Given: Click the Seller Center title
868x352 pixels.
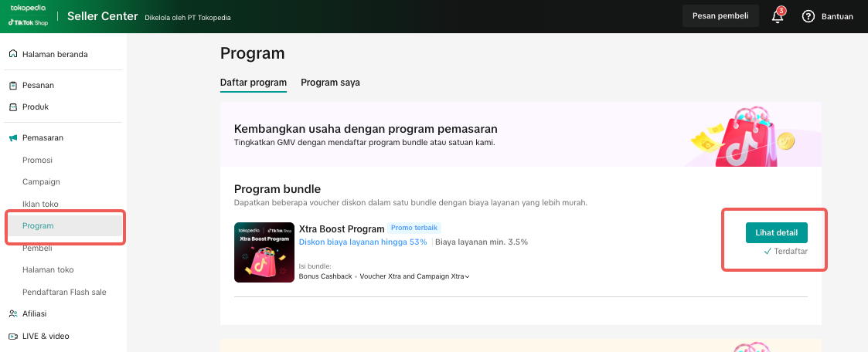Looking at the screenshot, I should coord(102,16).
